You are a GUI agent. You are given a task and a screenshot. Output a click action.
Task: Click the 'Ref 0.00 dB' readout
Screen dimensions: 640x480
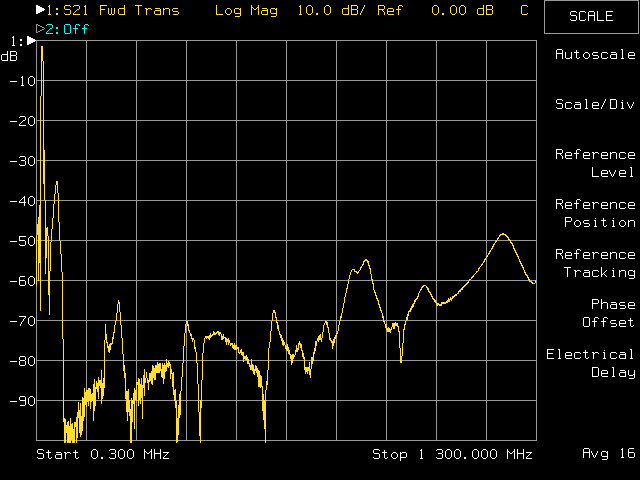click(435, 11)
